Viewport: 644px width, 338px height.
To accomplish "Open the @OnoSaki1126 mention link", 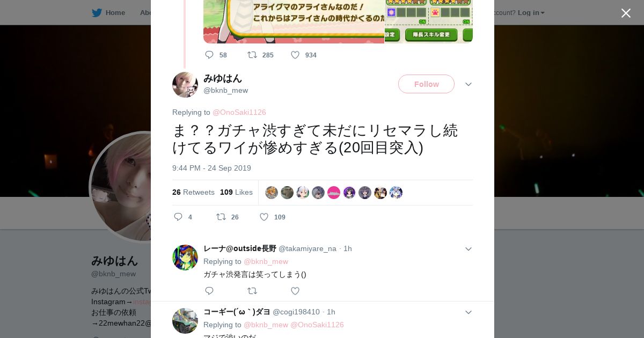I will click(239, 112).
